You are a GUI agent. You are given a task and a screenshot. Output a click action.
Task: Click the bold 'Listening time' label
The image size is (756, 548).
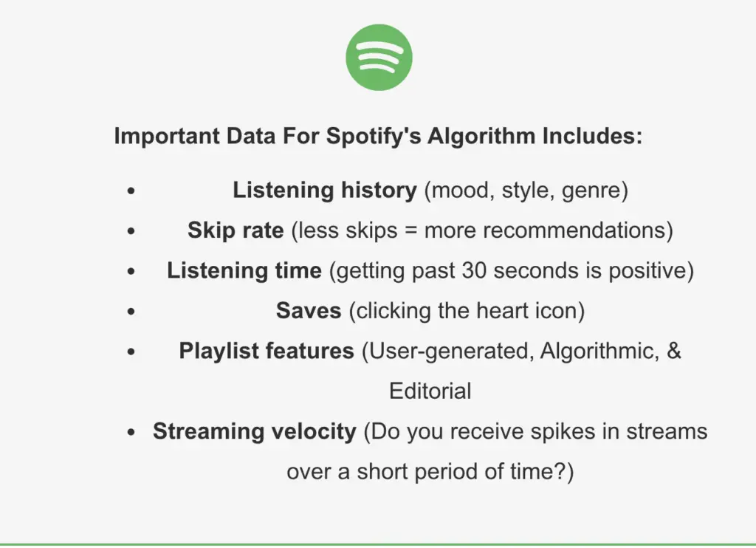pos(244,270)
